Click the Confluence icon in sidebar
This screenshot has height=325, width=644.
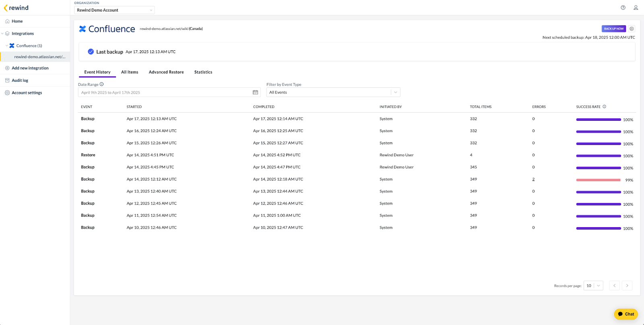[12, 46]
